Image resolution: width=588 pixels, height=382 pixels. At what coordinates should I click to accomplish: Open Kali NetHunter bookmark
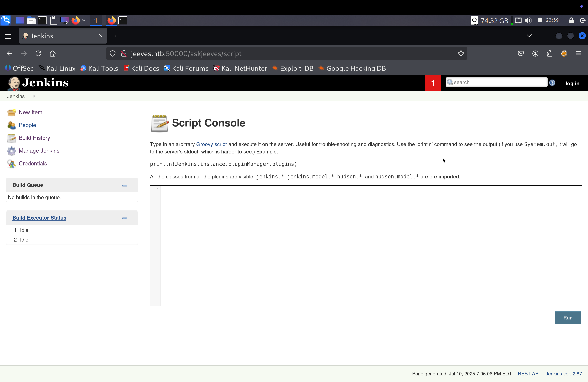click(x=240, y=68)
